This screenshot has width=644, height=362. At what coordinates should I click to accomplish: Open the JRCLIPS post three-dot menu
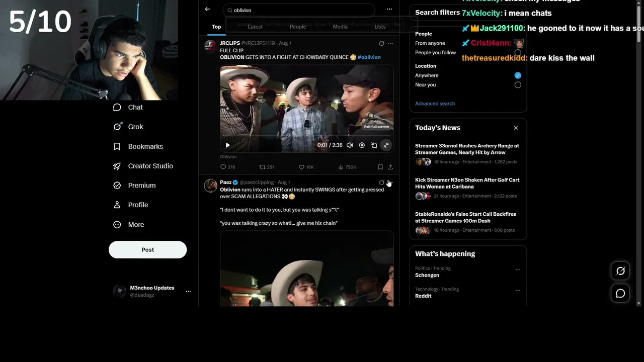[390, 43]
